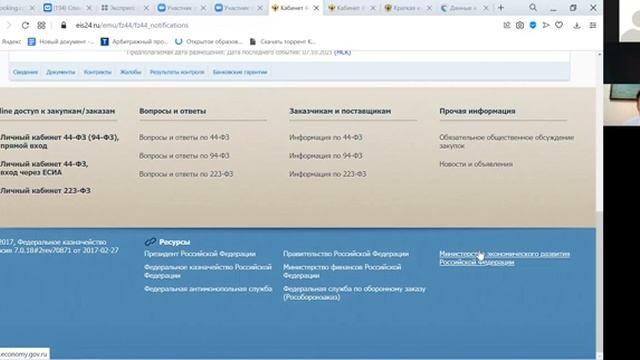Open Федеральное казначейство Российской Федерации link
This screenshot has width=640, height=360.
pyautogui.click(x=208, y=271)
